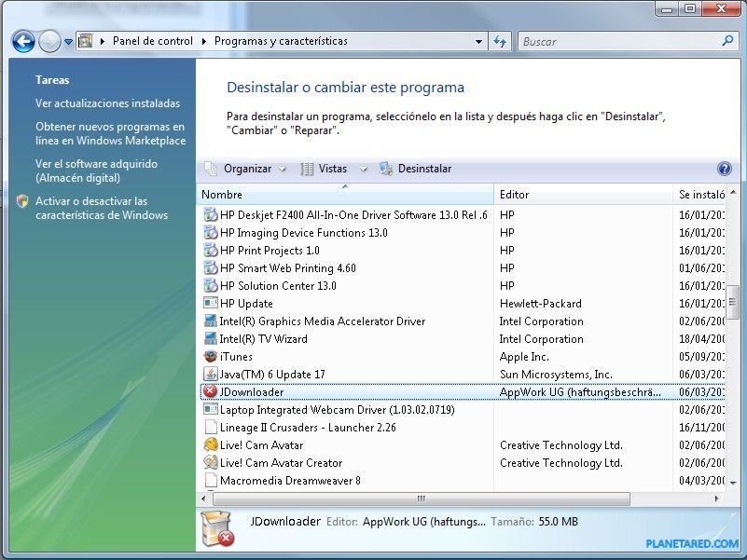Expand the address bar history dropdown
The image size is (747, 560).
tap(479, 42)
